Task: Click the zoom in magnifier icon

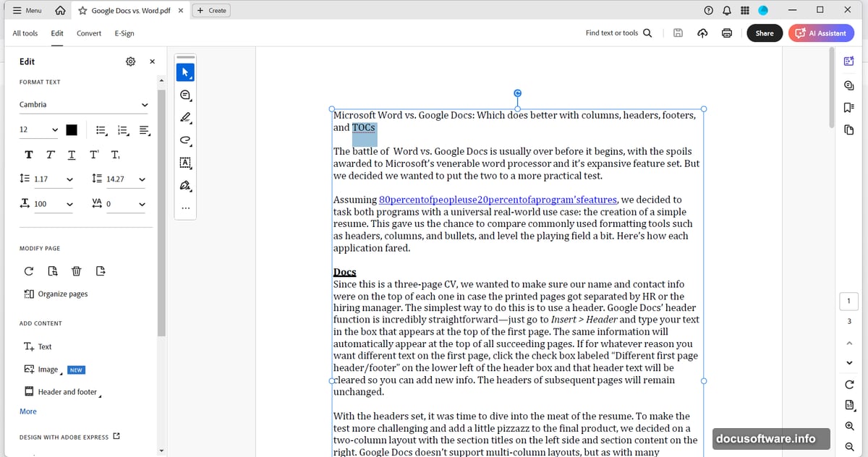Action: click(849, 427)
